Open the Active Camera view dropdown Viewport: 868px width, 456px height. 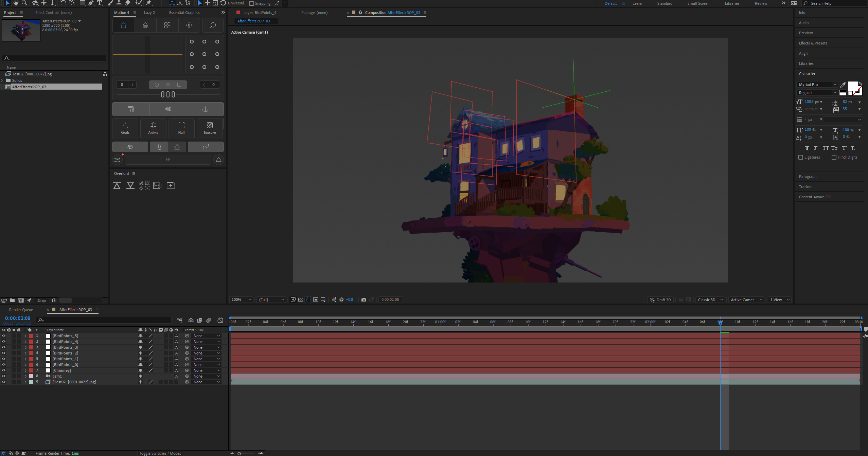[746, 300]
